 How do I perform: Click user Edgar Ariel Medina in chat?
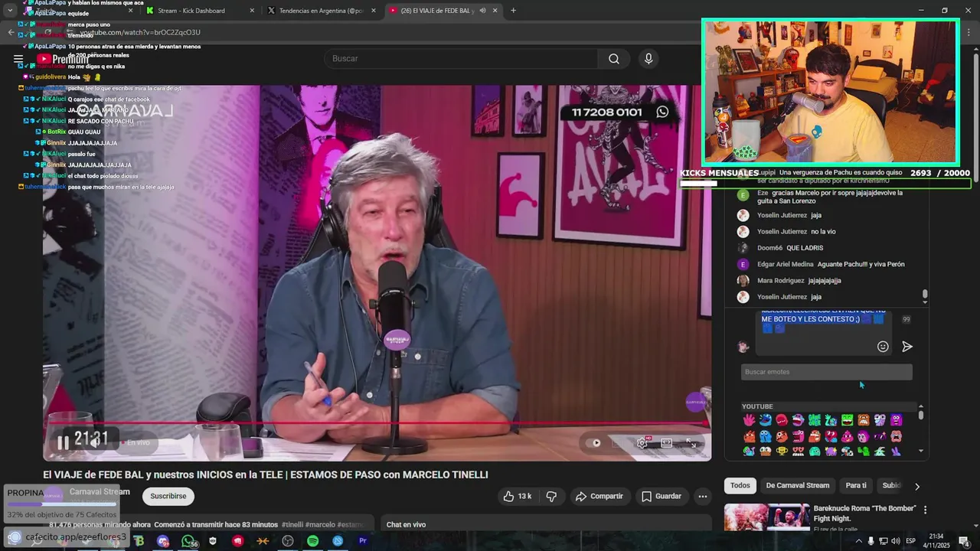pyautogui.click(x=785, y=265)
